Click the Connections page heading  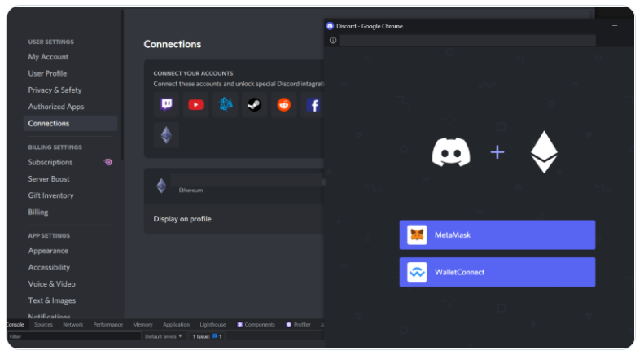click(x=173, y=44)
